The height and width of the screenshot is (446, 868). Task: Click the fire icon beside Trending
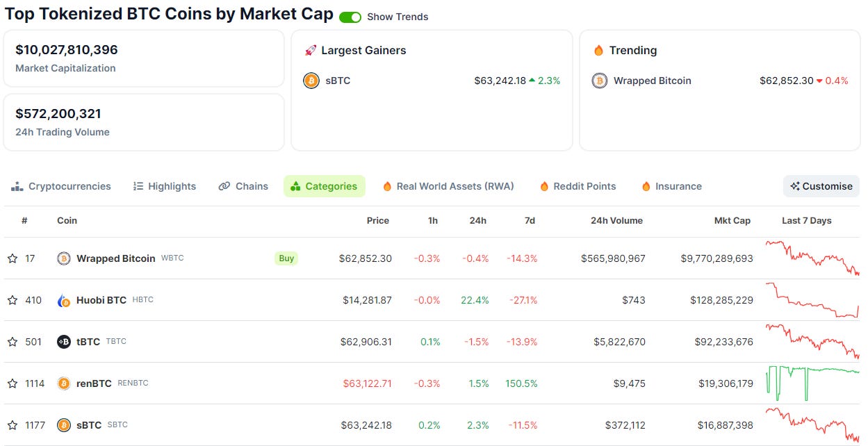[x=599, y=50]
